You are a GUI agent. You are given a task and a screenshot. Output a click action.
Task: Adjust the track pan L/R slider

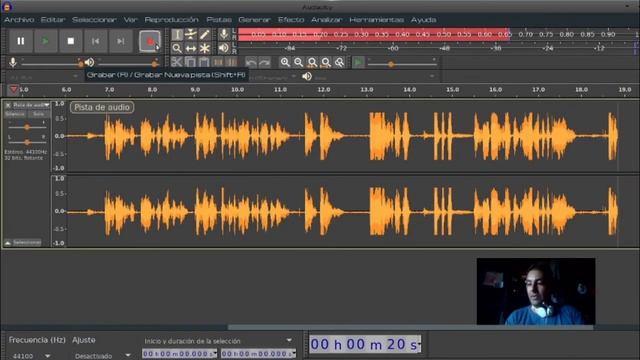point(27,142)
